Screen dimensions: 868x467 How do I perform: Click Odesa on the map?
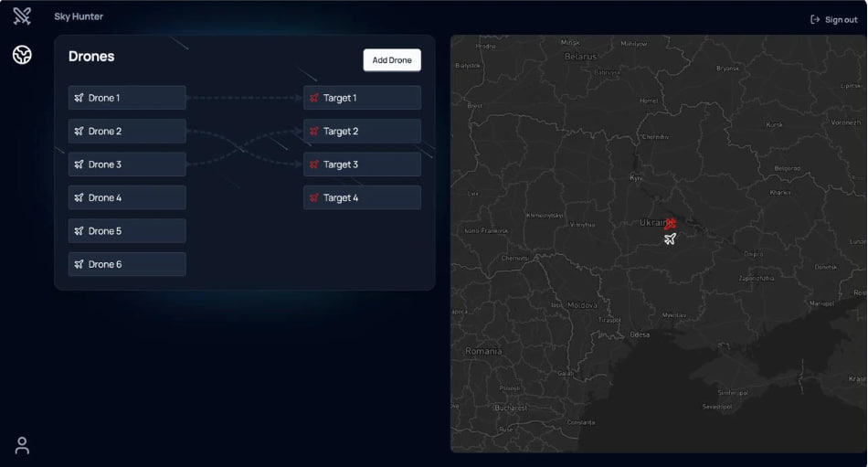tap(640, 334)
